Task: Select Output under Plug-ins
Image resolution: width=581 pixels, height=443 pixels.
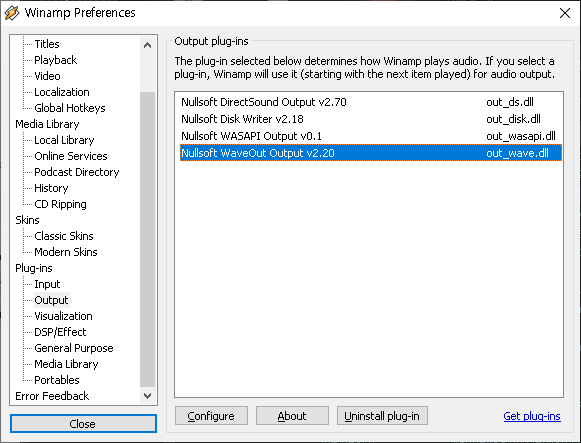Action: pyautogui.click(x=51, y=300)
